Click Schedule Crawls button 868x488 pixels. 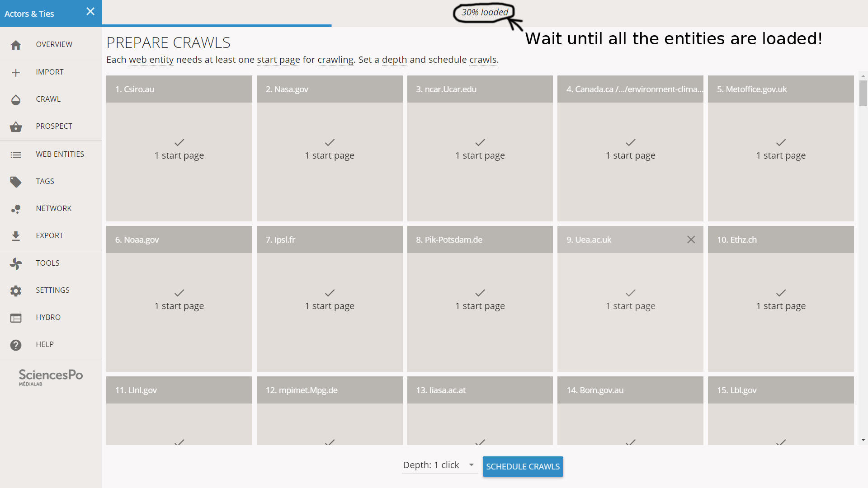point(522,466)
